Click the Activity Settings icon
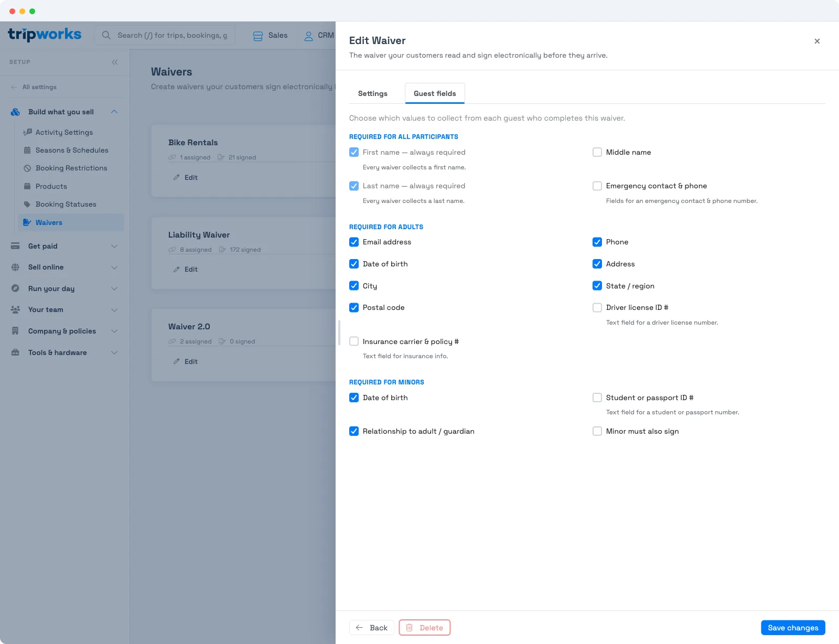Image resolution: width=839 pixels, height=644 pixels. tap(27, 132)
